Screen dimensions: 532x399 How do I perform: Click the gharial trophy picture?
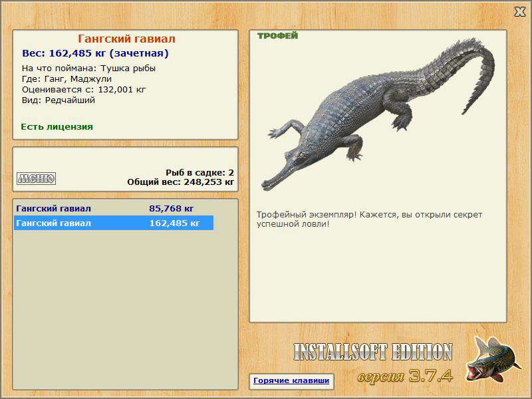tap(378, 115)
